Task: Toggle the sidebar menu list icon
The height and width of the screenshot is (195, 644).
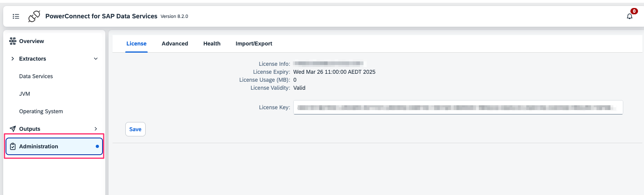Action: click(16, 16)
